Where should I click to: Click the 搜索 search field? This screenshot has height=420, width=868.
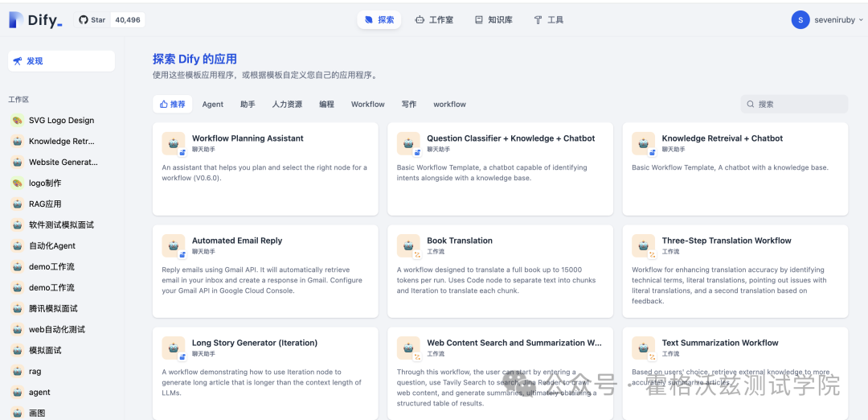pyautogui.click(x=794, y=104)
